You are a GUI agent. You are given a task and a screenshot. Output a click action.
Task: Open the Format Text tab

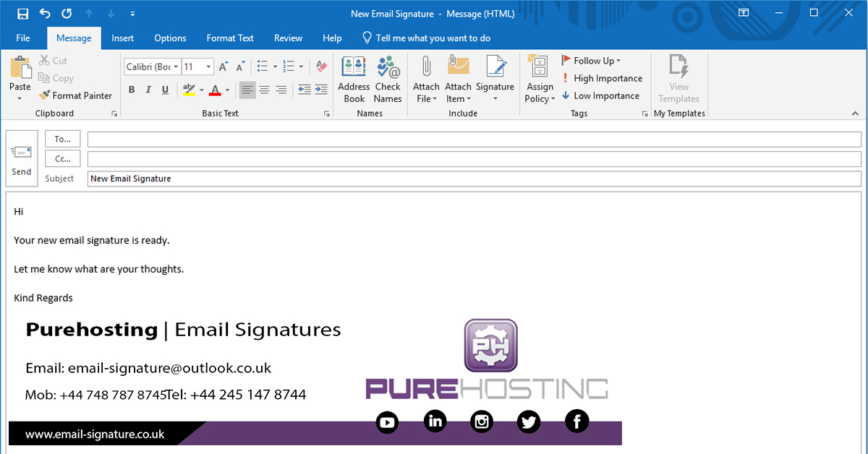coord(230,38)
